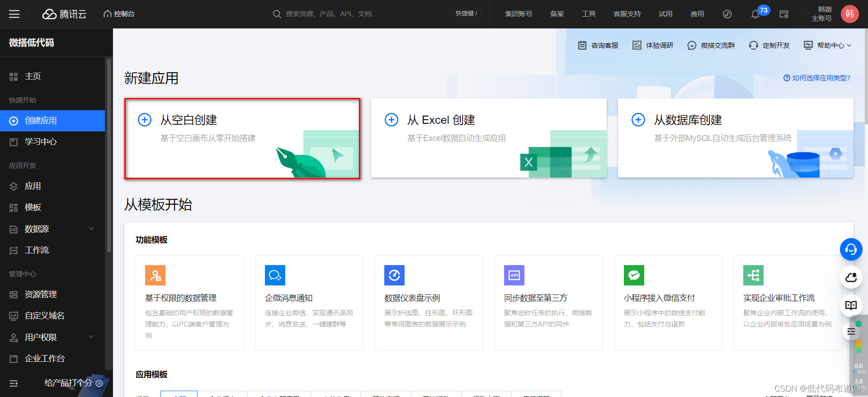868x397 pixels.
Task: Open notifications bell with 73 badge
Action: click(x=755, y=14)
